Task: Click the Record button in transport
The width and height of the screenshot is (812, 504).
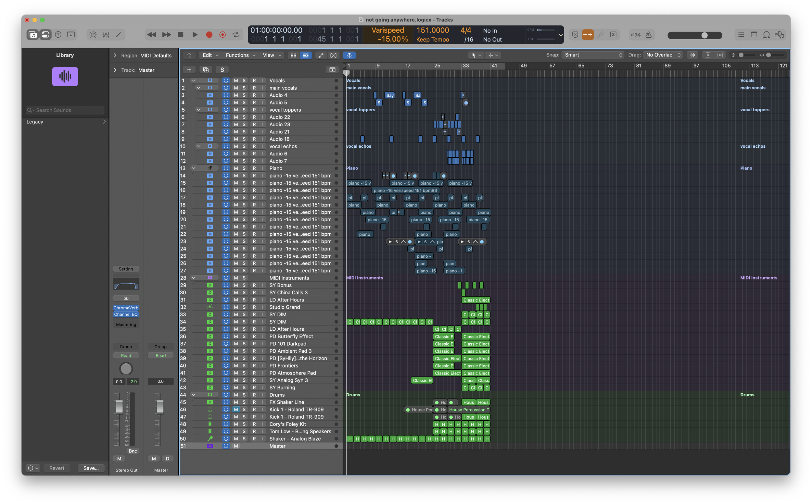Action: pos(209,35)
